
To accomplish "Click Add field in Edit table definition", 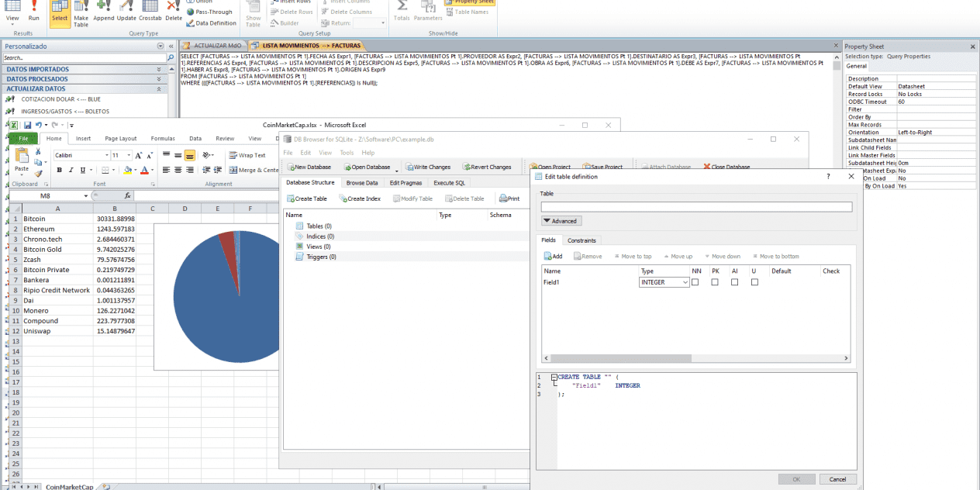I will coord(553,256).
